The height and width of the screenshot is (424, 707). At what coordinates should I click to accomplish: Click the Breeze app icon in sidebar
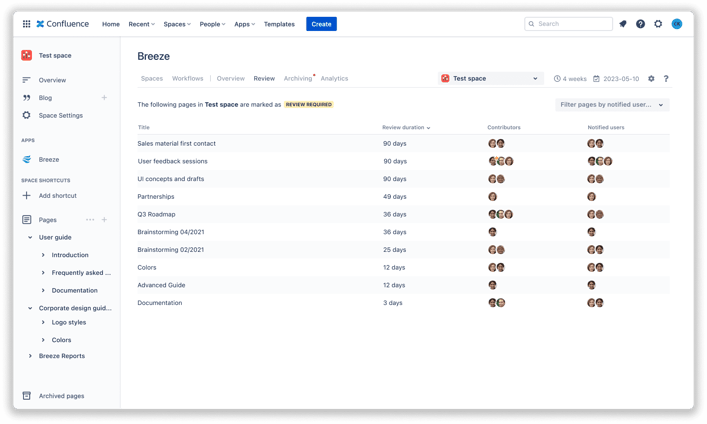click(x=27, y=159)
